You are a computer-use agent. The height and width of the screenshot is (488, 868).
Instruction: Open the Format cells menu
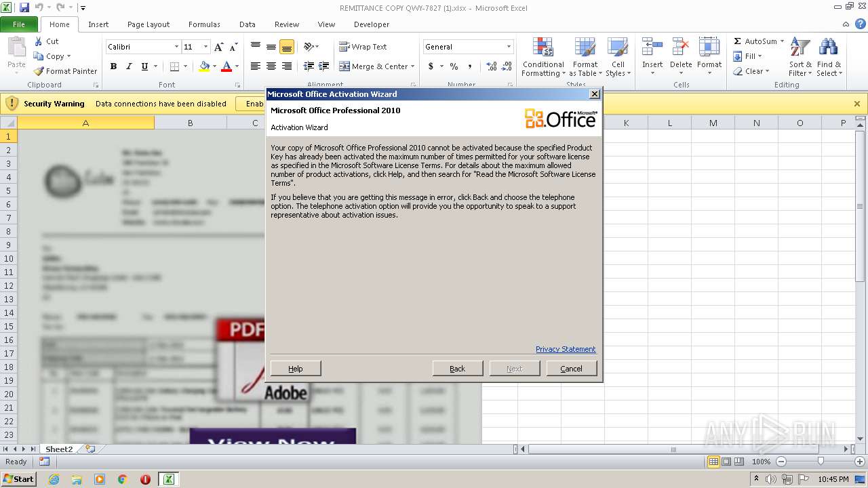pyautogui.click(x=709, y=58)
